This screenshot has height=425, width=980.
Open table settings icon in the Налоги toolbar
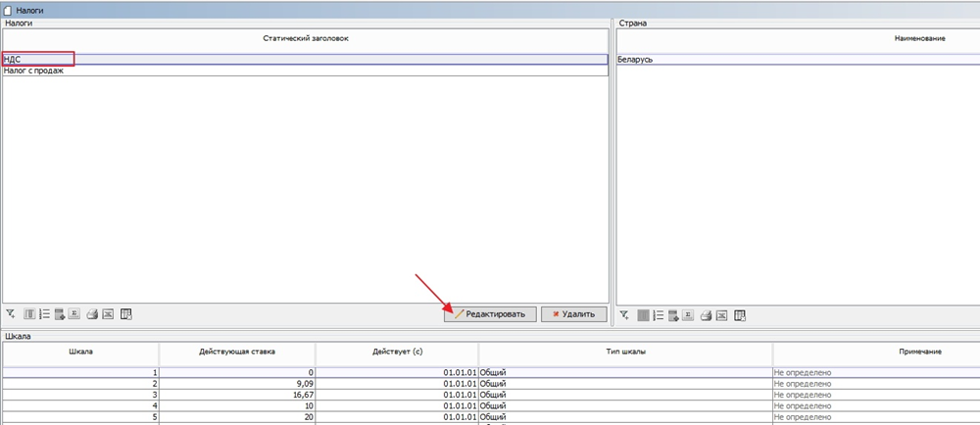125,314
